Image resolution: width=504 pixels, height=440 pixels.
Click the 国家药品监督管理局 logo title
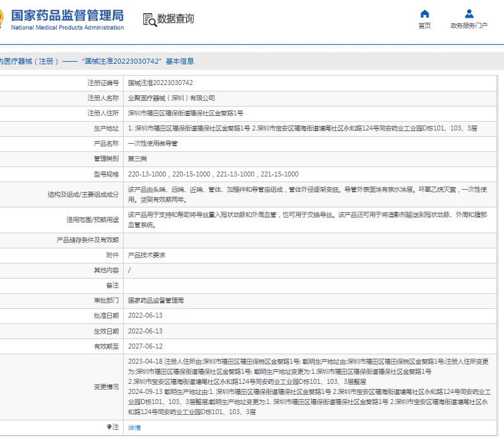point(67,15)
